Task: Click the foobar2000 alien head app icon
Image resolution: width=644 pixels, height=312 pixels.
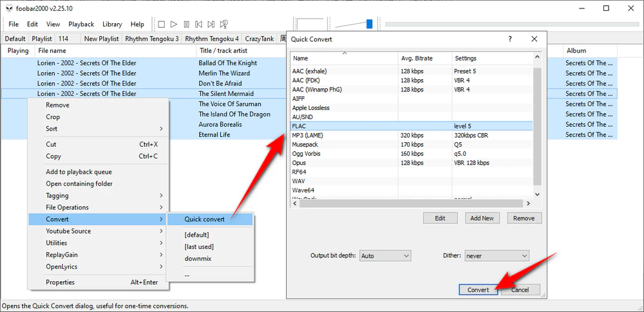Action: pyautogui.click(x=9, y=8)
